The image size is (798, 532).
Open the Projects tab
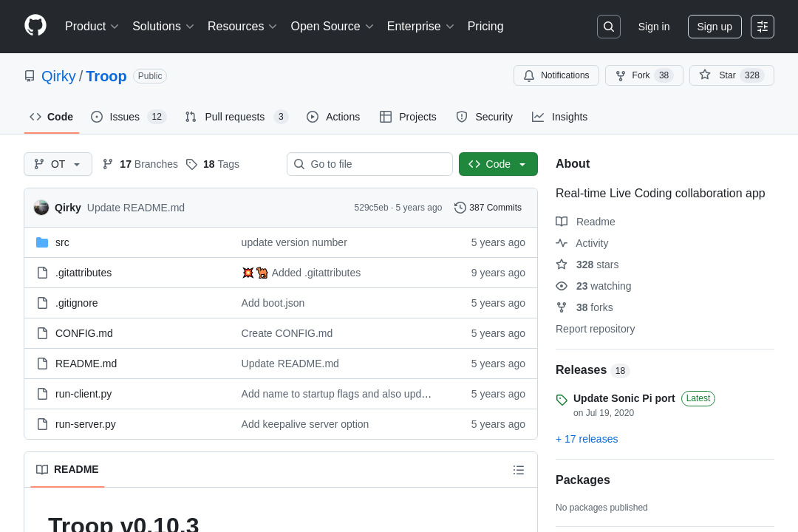click(408, 117)
